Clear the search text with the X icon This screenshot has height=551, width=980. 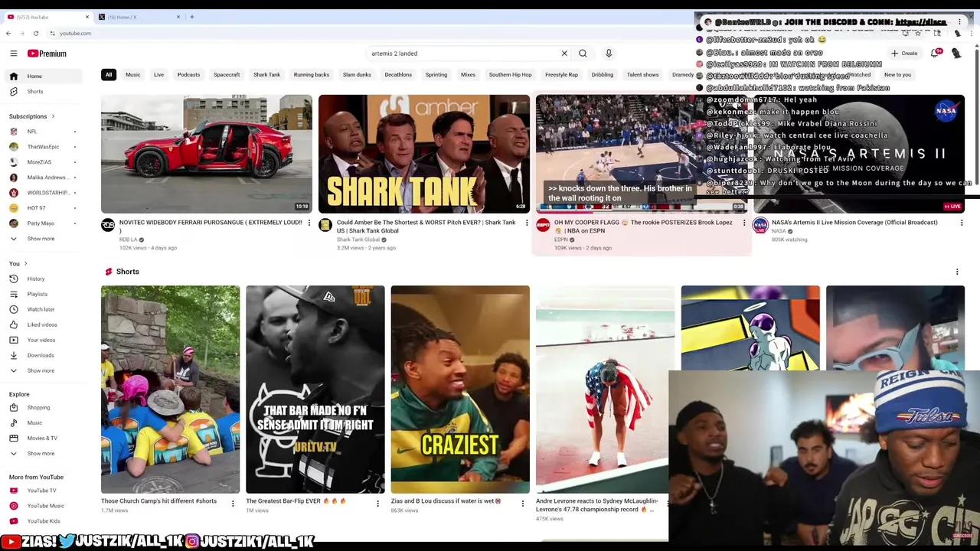(x=564, y=54)
